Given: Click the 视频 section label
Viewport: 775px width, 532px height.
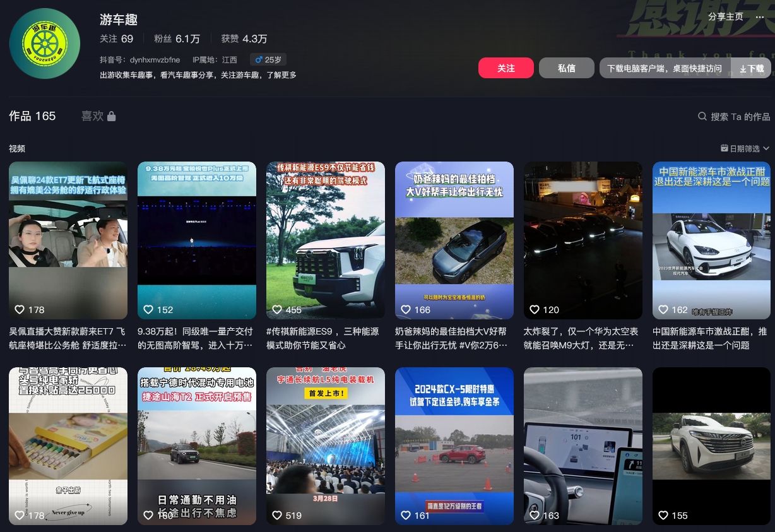Looking at the screenshot, I should click(17, 148).
